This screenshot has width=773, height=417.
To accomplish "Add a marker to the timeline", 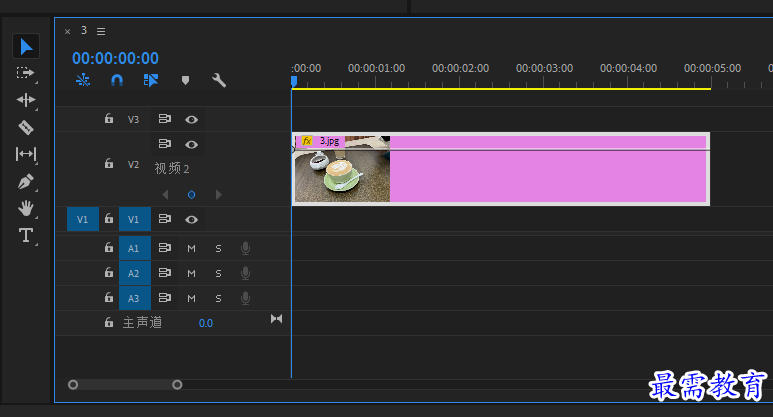I will click(x=185, y=80).
